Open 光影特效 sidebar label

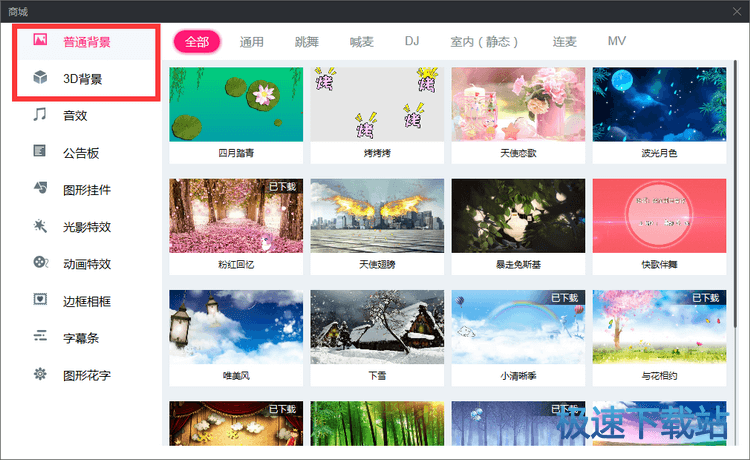(x=87, y=227)
